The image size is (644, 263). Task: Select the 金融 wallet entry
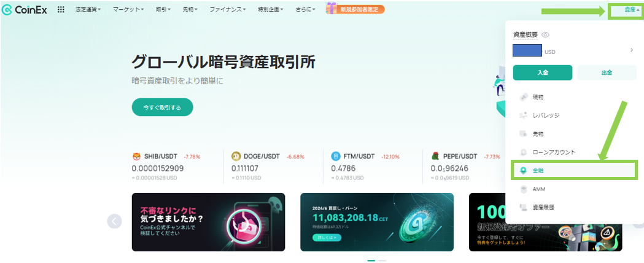click(574, 170)
